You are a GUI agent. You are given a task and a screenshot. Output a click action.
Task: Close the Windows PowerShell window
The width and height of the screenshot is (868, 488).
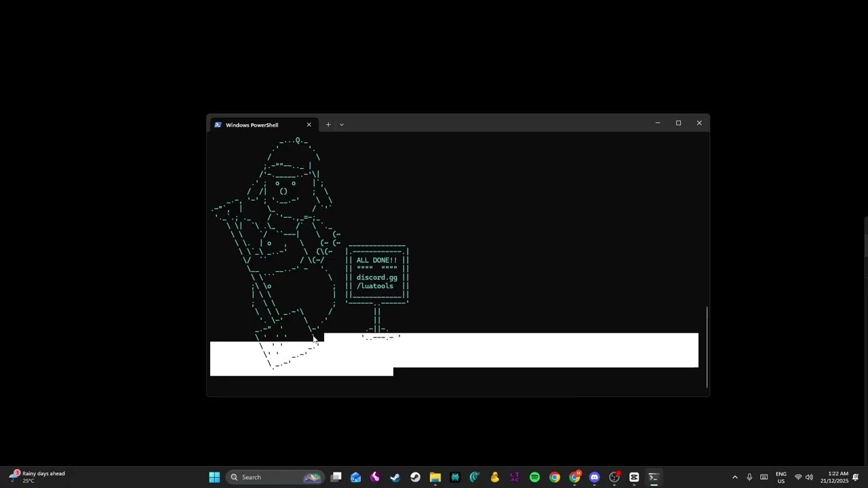click(x=699, y=123)
